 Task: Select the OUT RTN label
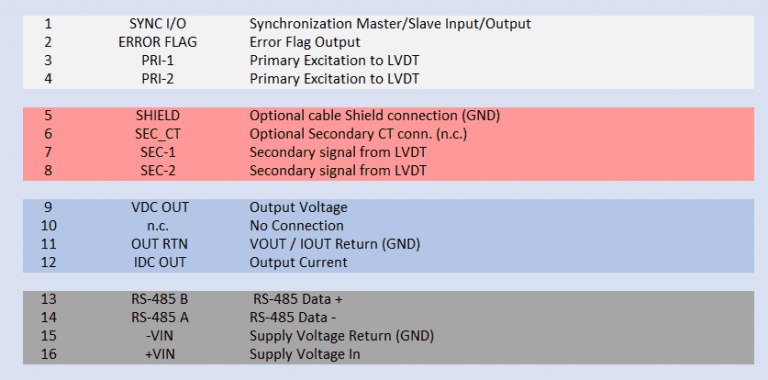pyautogui.click(x=159, y=244)
